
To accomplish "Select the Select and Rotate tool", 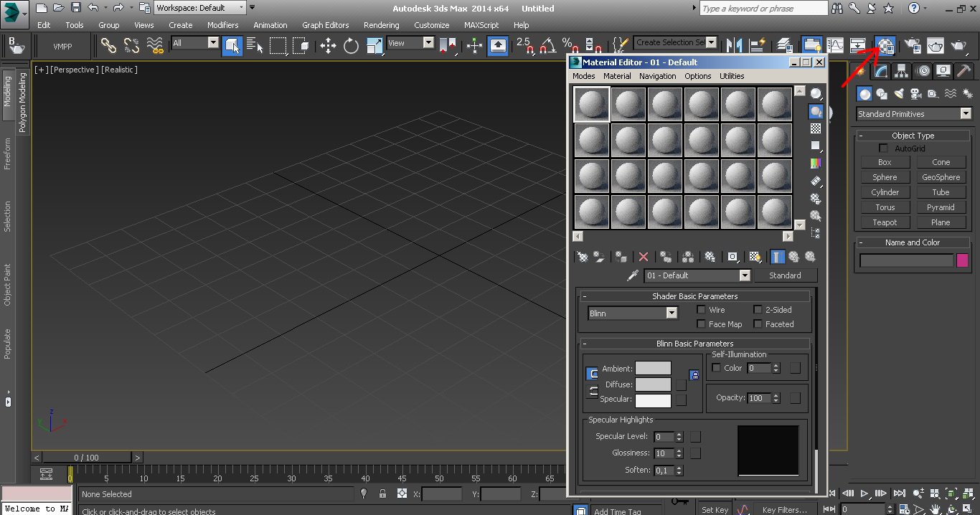I will (x=351, y=46).
